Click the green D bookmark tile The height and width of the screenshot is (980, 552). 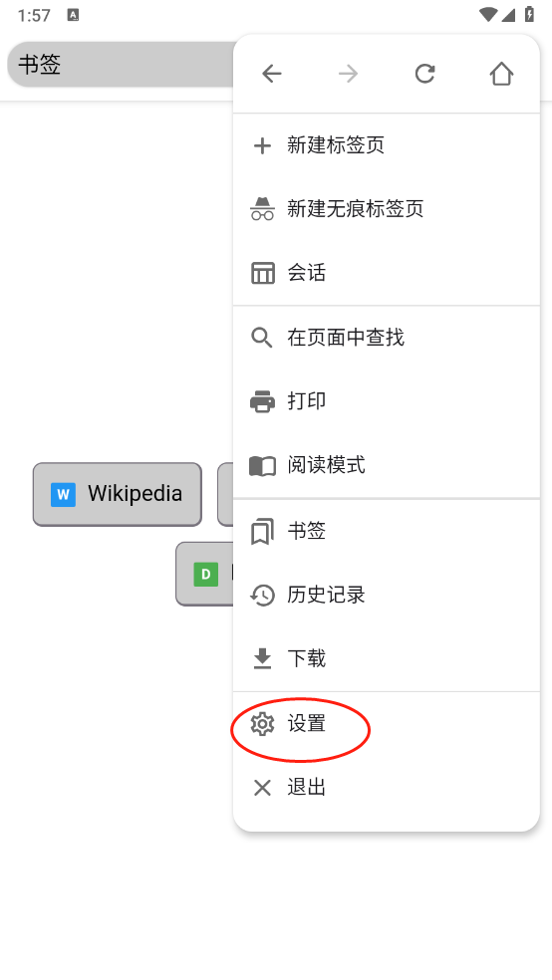tap(205, 574)
